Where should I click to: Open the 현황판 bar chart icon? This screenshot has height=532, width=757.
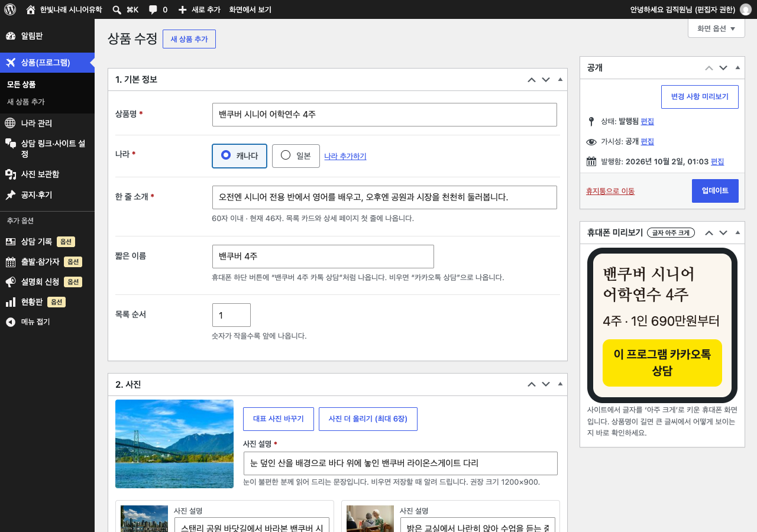pyautogui.click(x=11, y=302)
